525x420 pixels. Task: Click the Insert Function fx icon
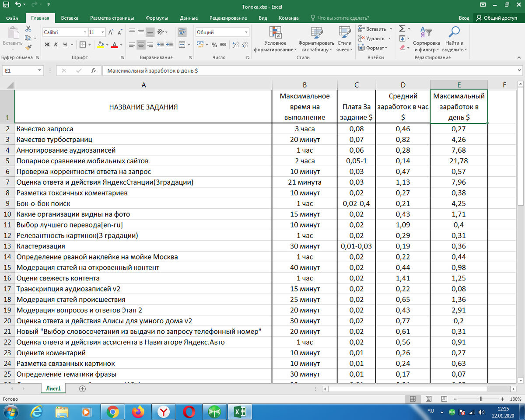pos(93,70)
